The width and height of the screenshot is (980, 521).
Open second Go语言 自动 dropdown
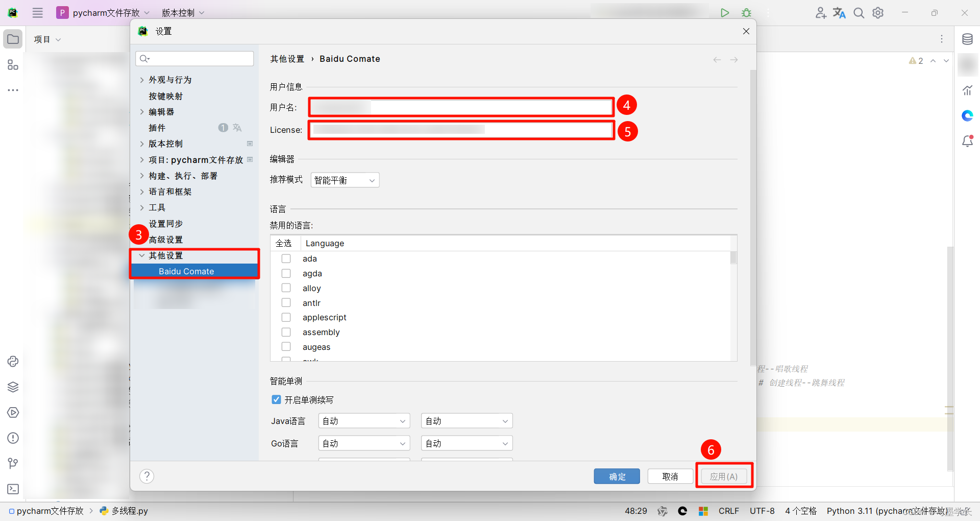pos(467,443)
